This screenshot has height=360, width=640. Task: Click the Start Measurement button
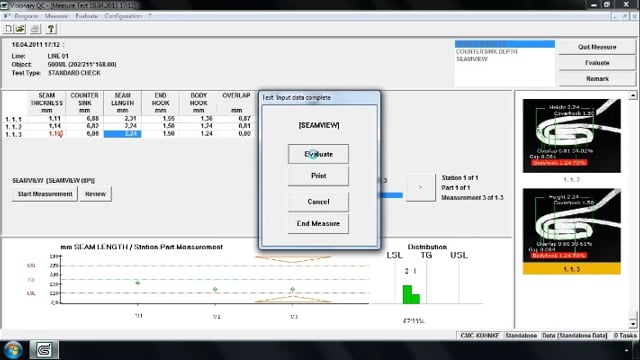coord(45,194)
